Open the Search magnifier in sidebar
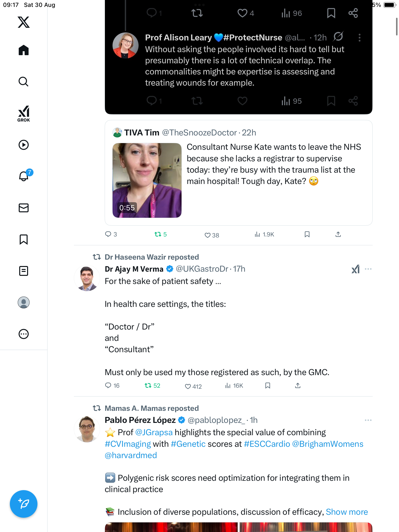The height and width of the screenshot is (532, 399). (x=24, y=82)
